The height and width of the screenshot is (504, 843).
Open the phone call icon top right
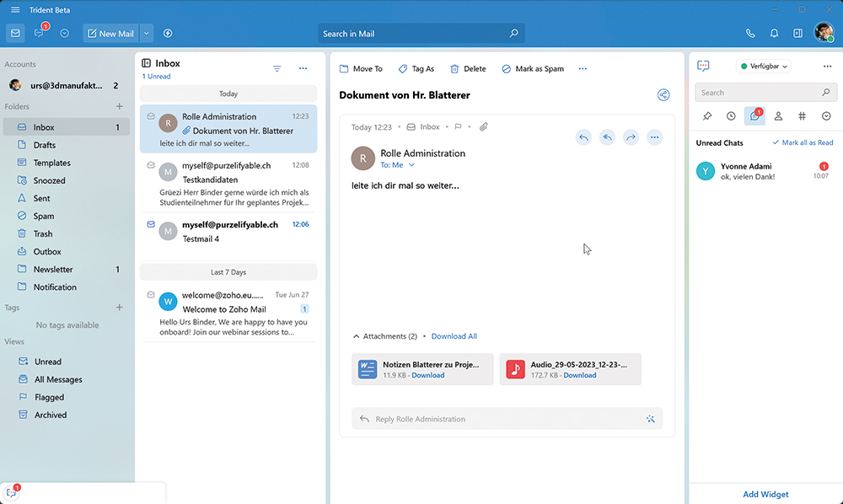[750, 32]
